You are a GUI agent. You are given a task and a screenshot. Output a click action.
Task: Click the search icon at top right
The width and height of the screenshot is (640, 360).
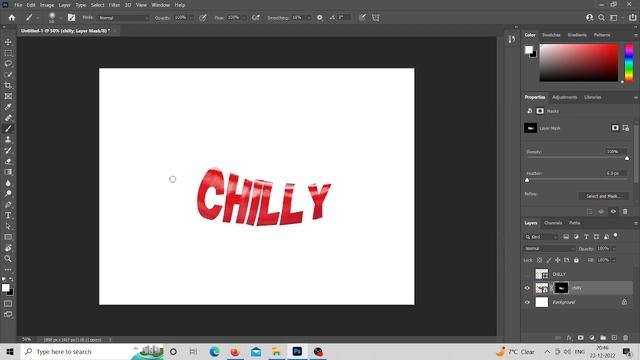(x=602, y=18)
